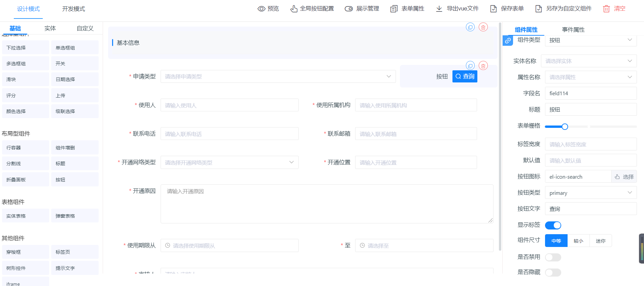
Task: Click 下拉选择 component button
Action: [x=26, y=48]
